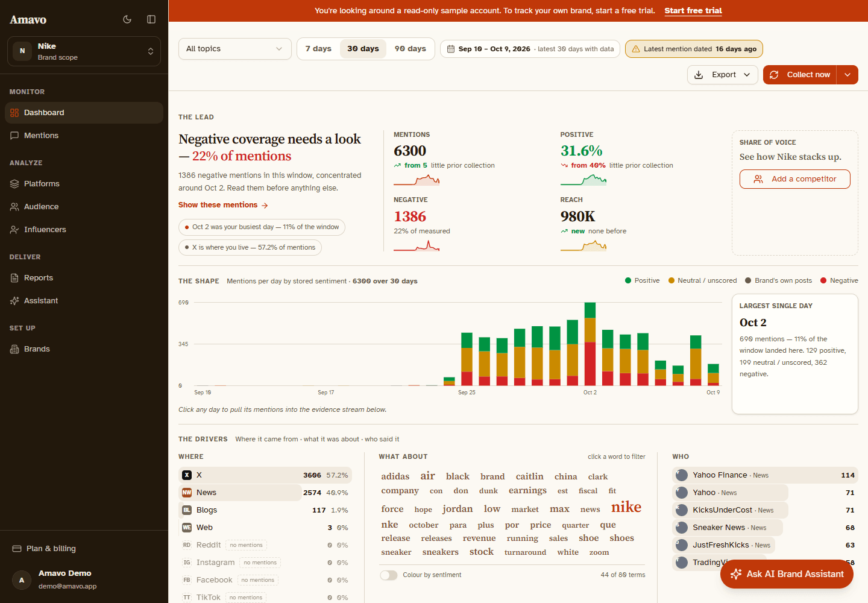This screenshot has height=603, width=868.
Task: Click Show these mentions link
Action: click(223, 205)
